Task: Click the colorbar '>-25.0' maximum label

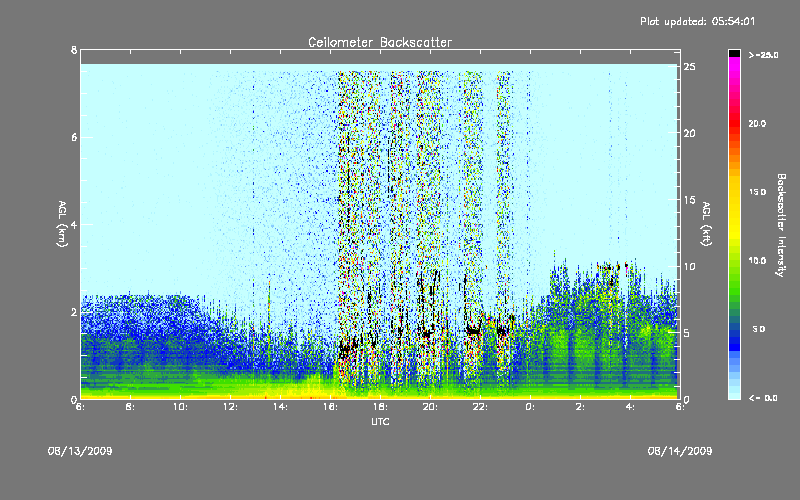Action: click(763, 55)
